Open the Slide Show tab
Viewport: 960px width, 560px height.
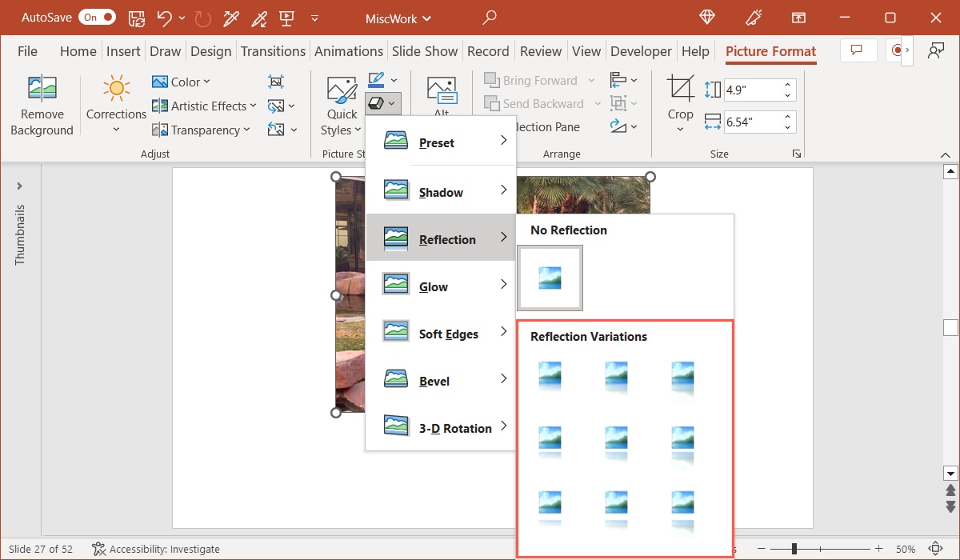(x=425, y=50)
